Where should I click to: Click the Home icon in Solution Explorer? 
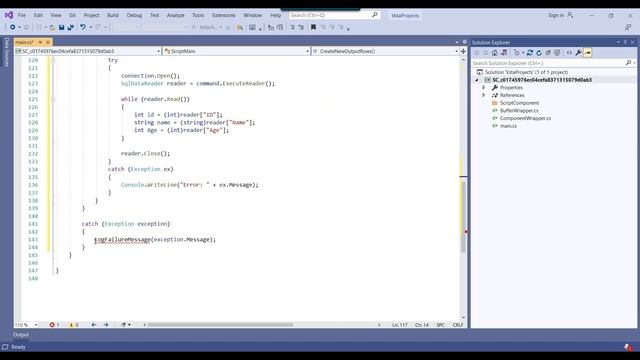point(495,53)
